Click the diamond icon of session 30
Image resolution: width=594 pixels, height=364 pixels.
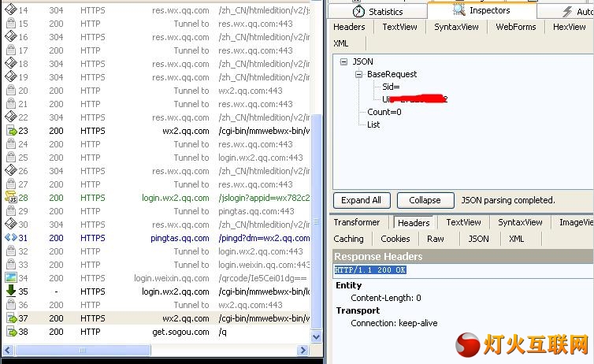point(10,224)
